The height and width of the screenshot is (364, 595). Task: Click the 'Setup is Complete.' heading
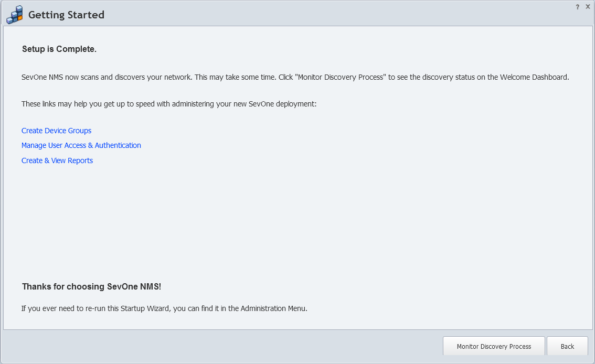coord(59,49)
